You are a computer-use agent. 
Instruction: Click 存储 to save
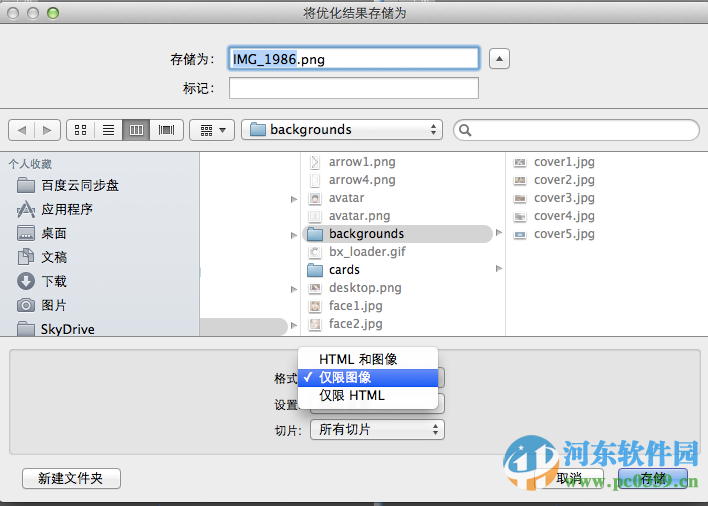(x=653, y=478)
